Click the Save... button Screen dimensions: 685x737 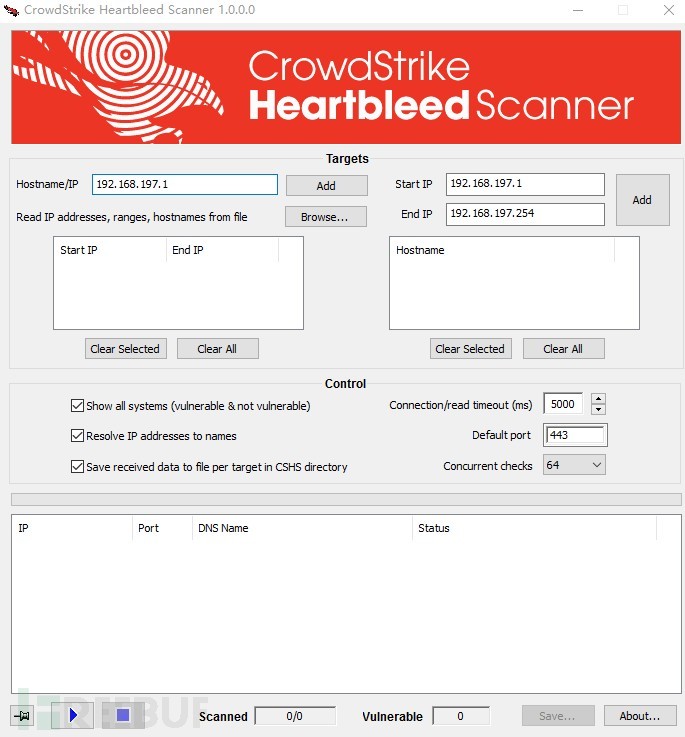tap(558, 716)
